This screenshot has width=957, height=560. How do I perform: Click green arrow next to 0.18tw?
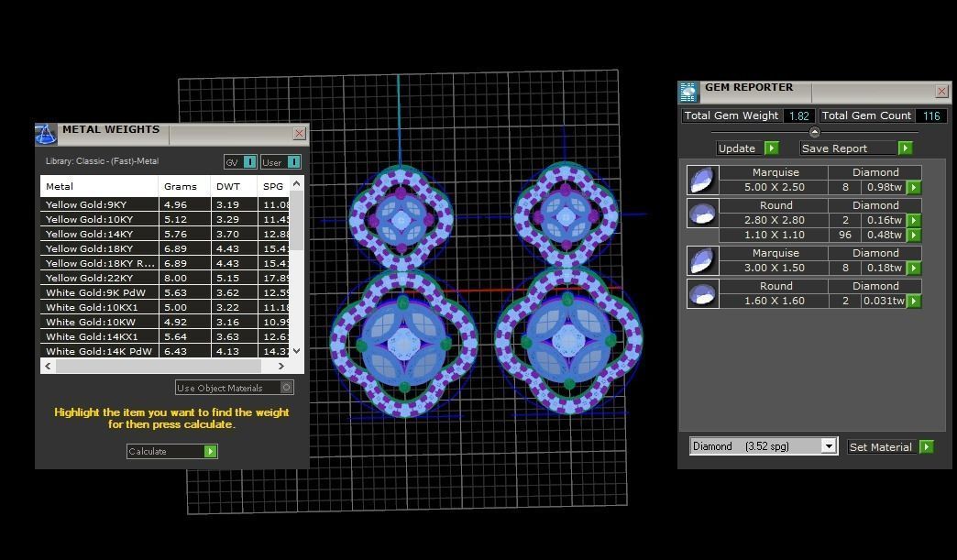pos(914,268)
